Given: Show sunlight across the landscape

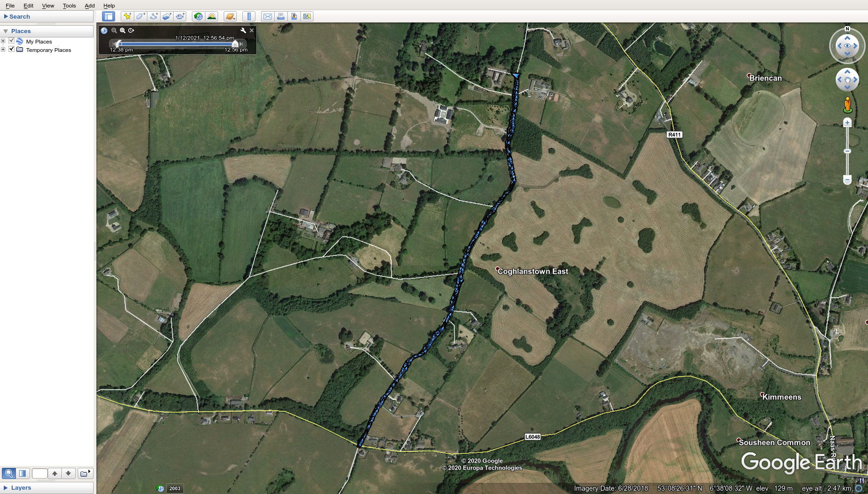Looking at the screenshot, I should [212, 16].
